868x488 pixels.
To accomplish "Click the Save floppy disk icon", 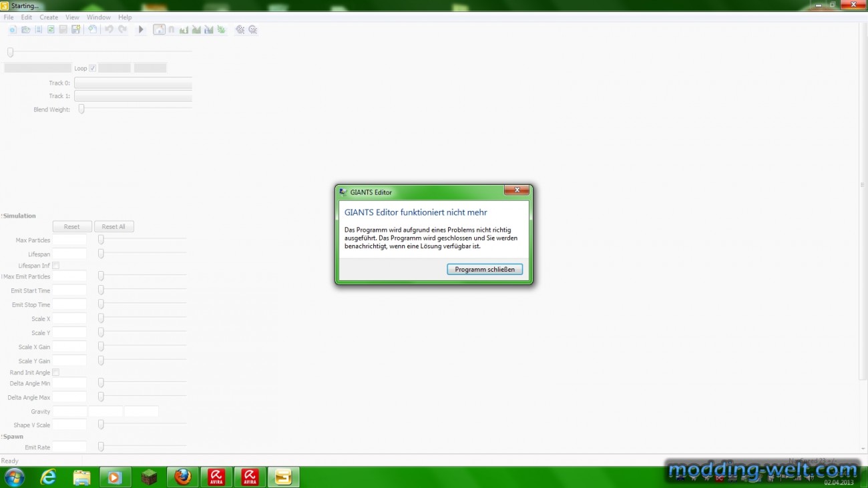I will coord(63,29).
